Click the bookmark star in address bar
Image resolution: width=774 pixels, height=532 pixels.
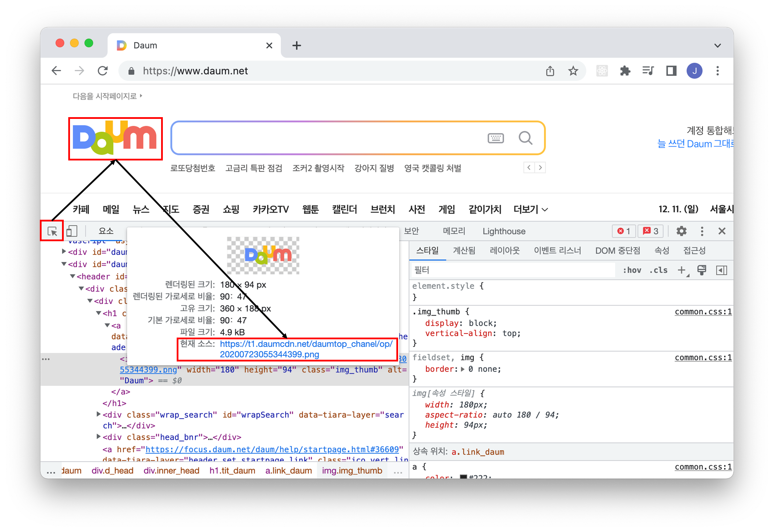point(573,71)
